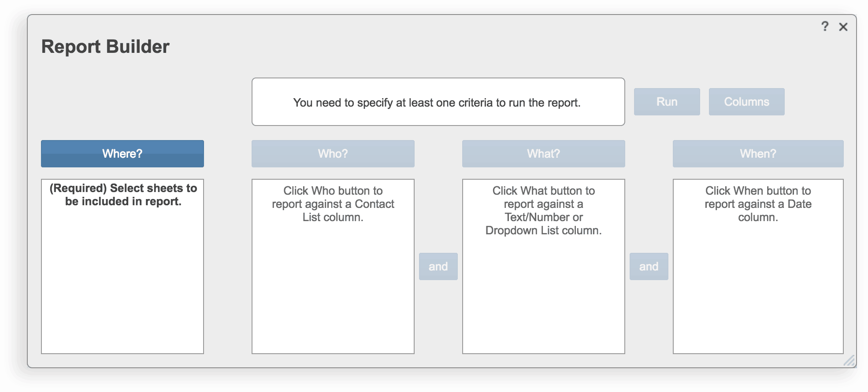Click the dark backdrop below the dialog
Image resolution: width=868 pixels, height=392 pixels.
pyautogui.click(x=434, y=380)
